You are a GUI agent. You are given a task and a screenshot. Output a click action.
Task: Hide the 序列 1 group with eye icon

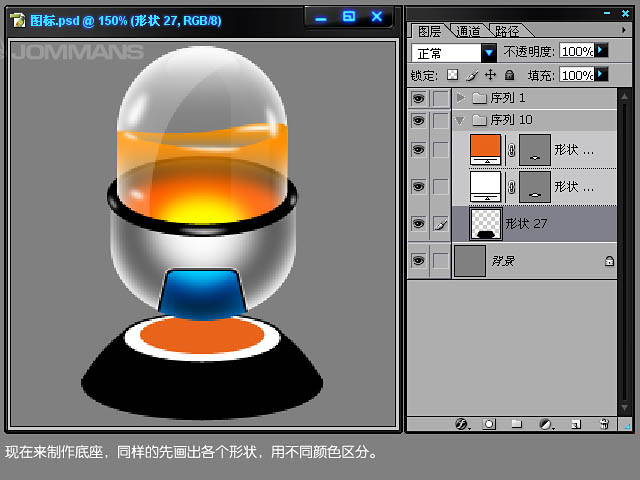pyautogui.click(x=418, y=98)
